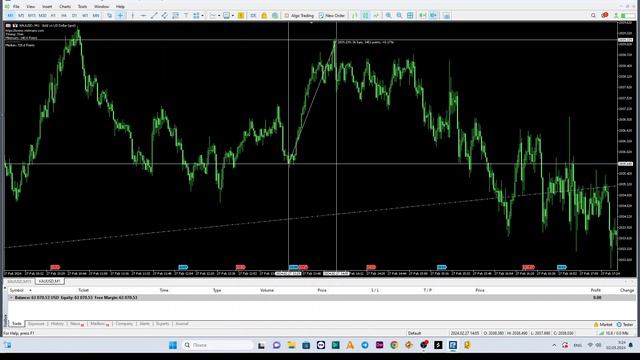Activate the crosshair tool
This screenshot has width=640, height=360.
[120, 16]
